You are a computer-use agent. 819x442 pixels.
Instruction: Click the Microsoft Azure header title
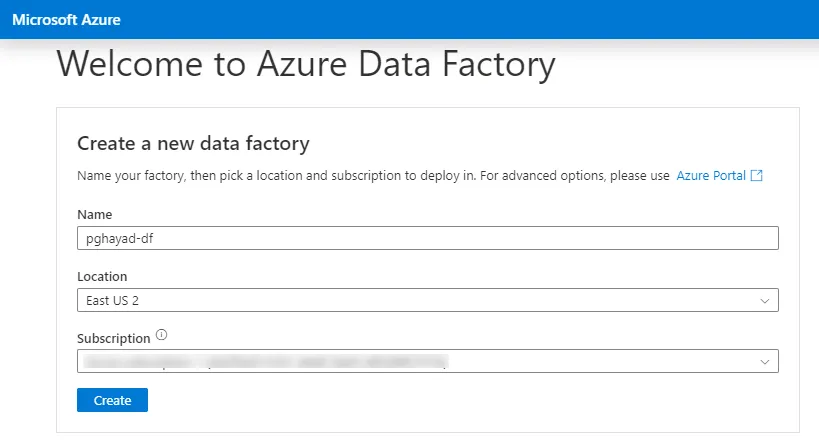click(65, 19)
